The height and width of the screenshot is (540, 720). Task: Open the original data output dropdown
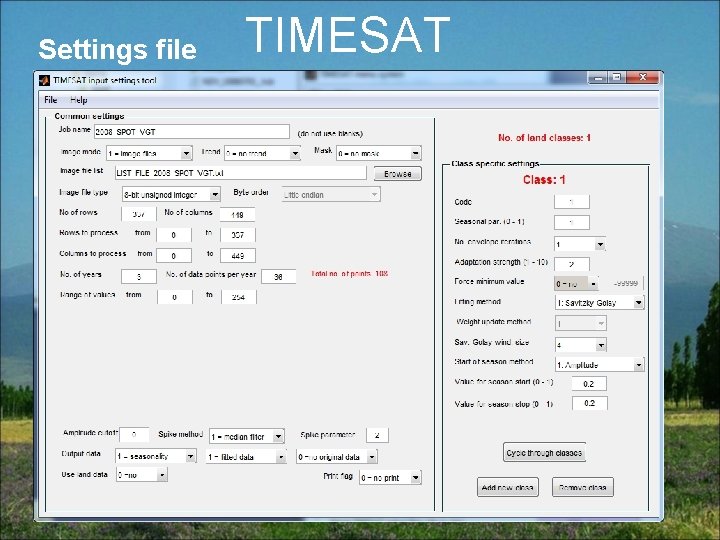coord(337,457)
